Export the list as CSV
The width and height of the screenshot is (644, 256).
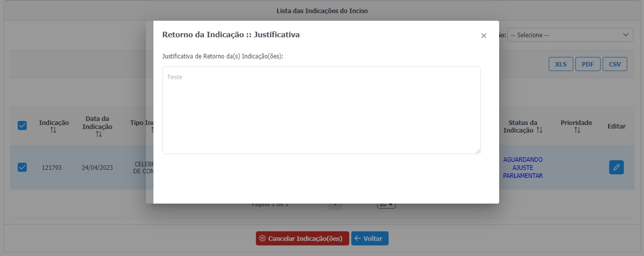point(615,65)
